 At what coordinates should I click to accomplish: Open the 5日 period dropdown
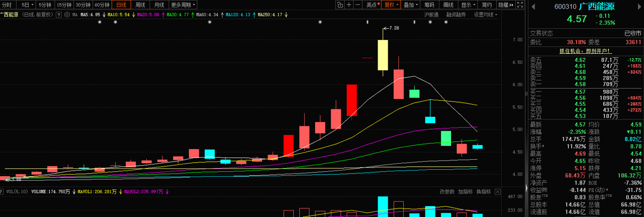(27, 5)
